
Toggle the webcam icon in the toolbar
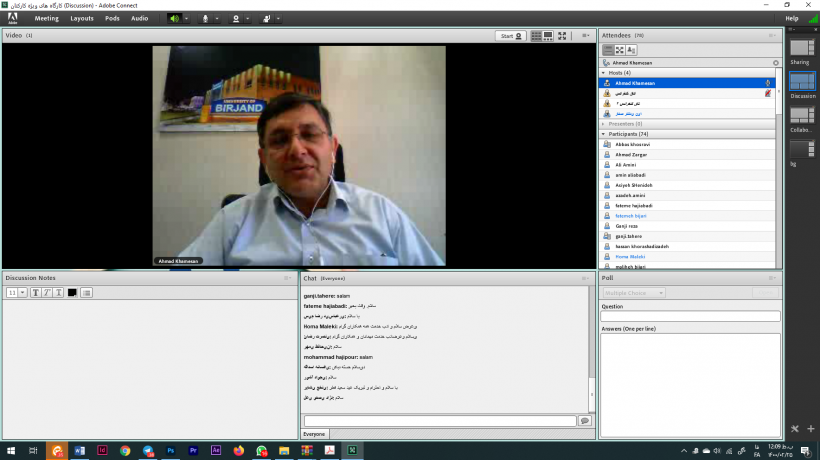point(236,19)
